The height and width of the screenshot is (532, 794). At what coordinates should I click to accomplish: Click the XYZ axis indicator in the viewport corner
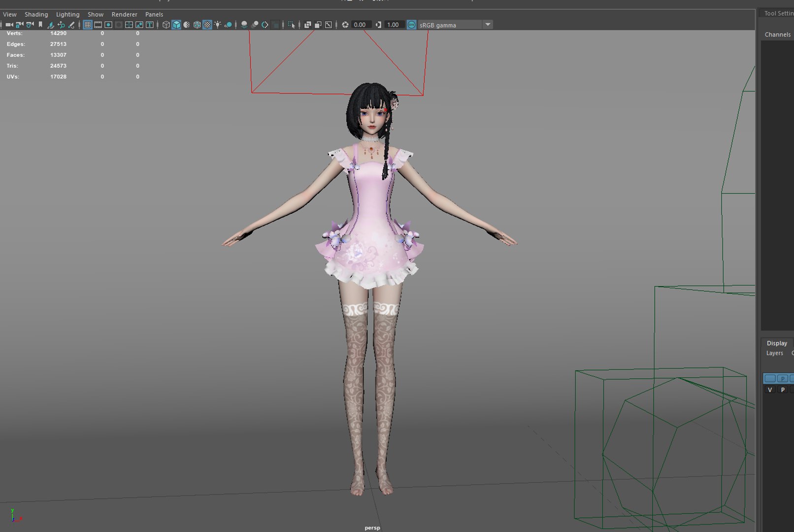16,515
